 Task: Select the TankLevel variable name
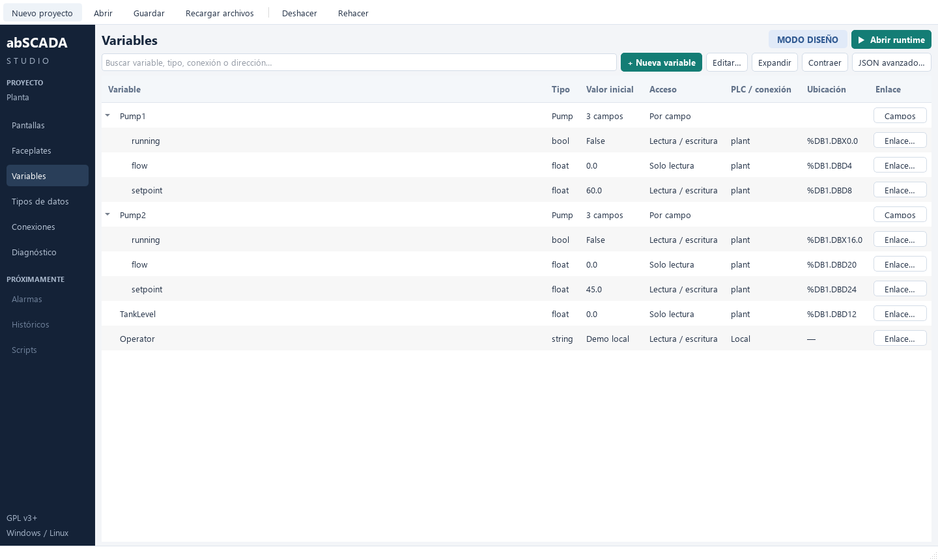[x=137, y=314]
